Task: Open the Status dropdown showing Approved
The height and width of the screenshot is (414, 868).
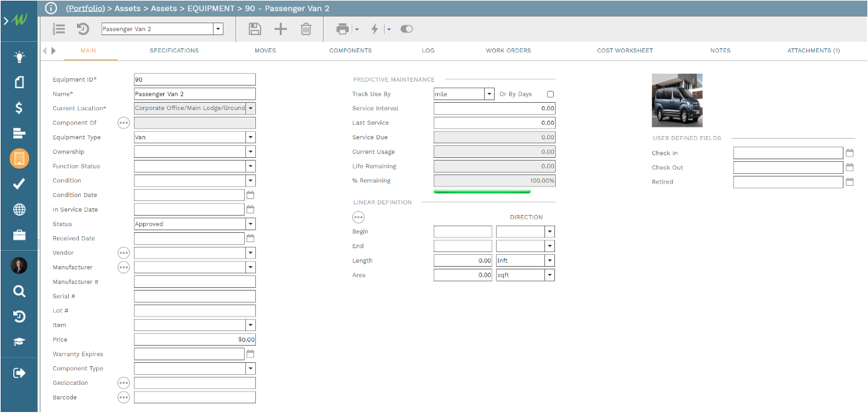Action: (x=250, y=224)
